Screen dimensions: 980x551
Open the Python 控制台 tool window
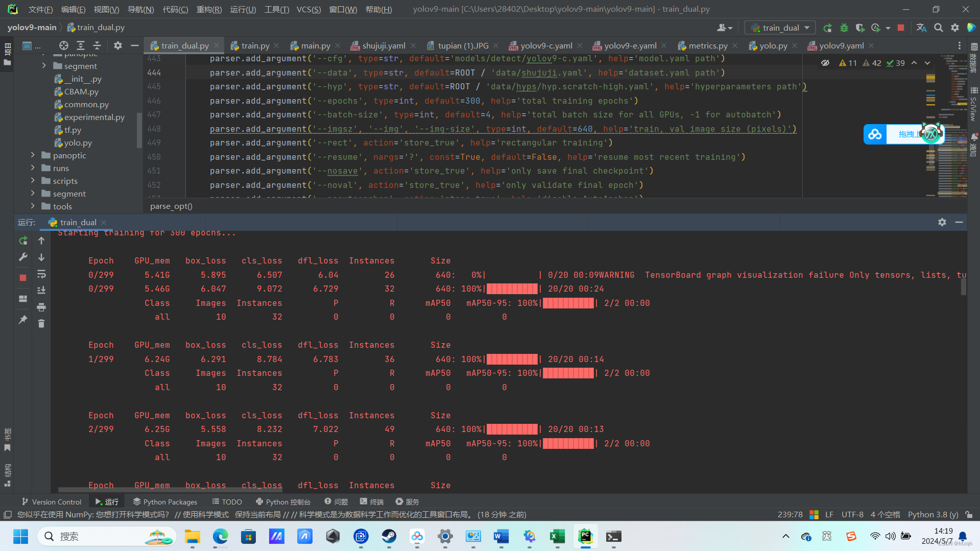[x=283, y=502]
